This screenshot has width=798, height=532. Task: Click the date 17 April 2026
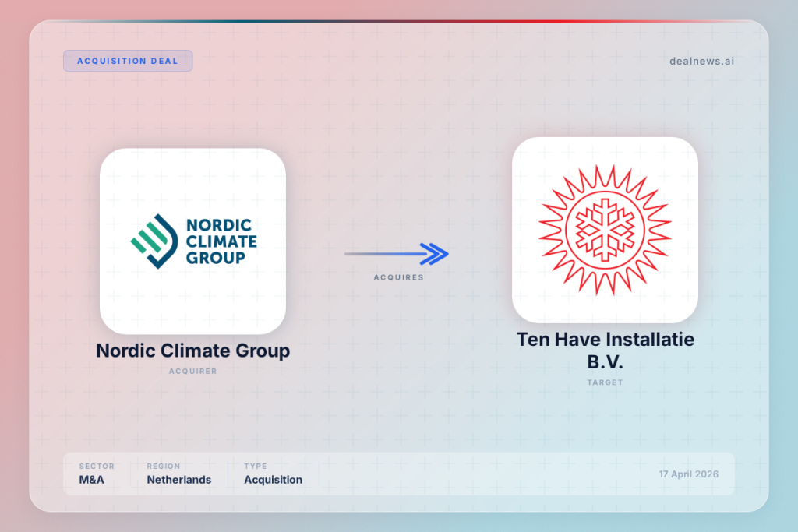click(689, 474)
